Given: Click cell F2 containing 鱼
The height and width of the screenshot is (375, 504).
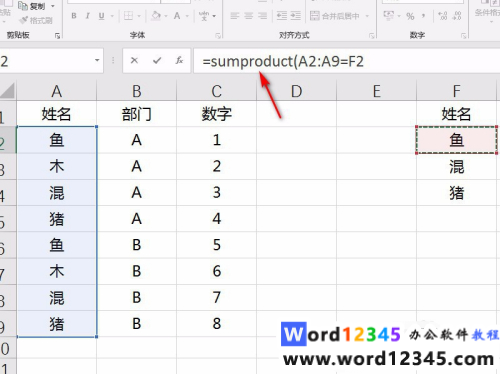Looking at the screenshot, I should point(457,140).
